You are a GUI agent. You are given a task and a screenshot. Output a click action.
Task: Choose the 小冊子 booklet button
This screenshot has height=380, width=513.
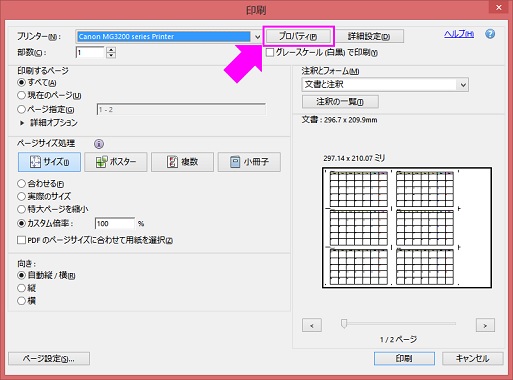(x=249, y=162)
